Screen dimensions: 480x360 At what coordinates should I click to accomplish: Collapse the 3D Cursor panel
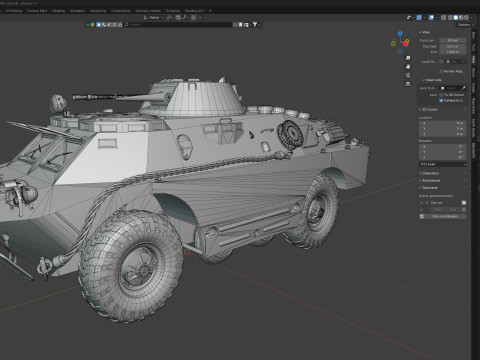(x=428, y=109)
